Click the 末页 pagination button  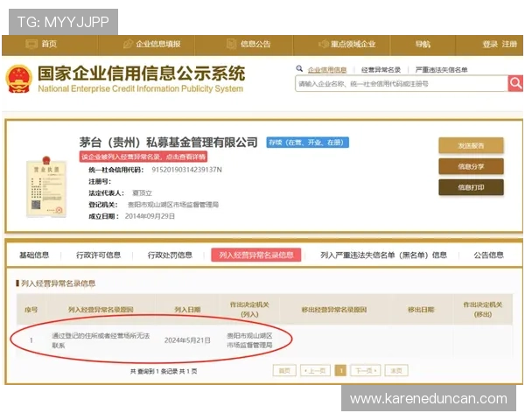pyautogui.click(x=396, y=370)
